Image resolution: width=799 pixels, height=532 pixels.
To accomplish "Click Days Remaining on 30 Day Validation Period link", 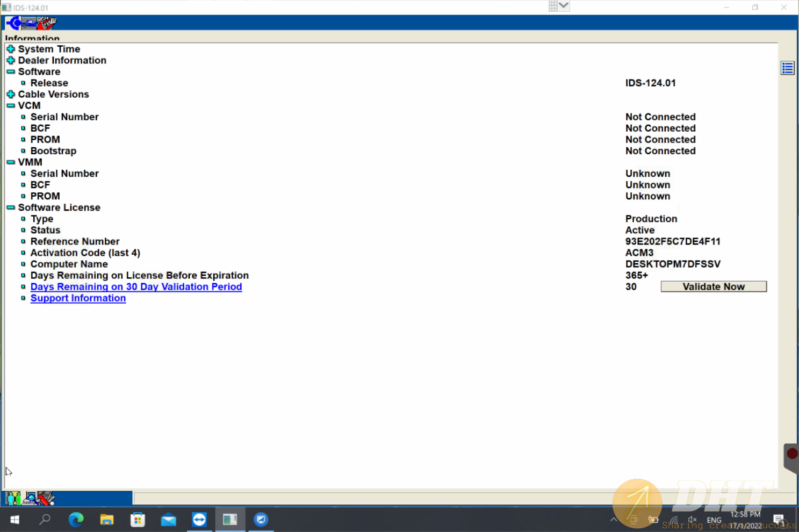I will point(136,287).
